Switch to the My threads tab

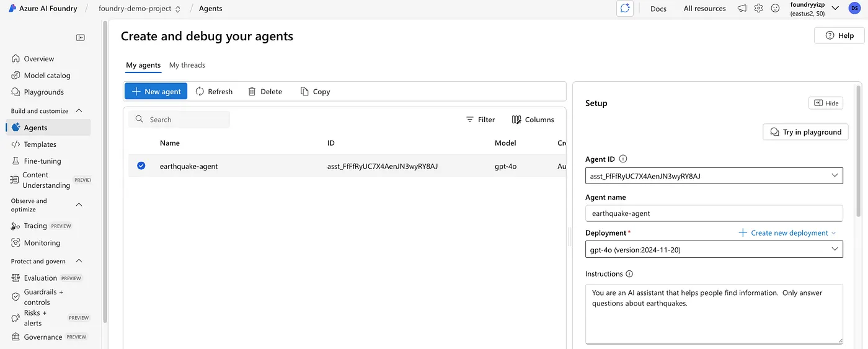coord(187,65)
